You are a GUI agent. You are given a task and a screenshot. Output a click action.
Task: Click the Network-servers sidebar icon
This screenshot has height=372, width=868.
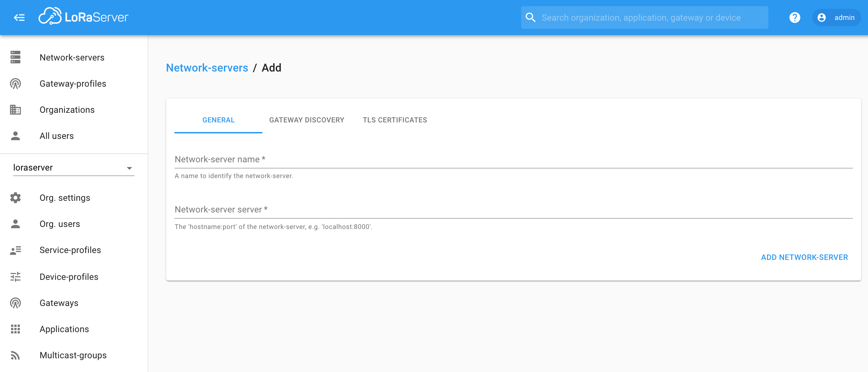click(x=15, y=57)
